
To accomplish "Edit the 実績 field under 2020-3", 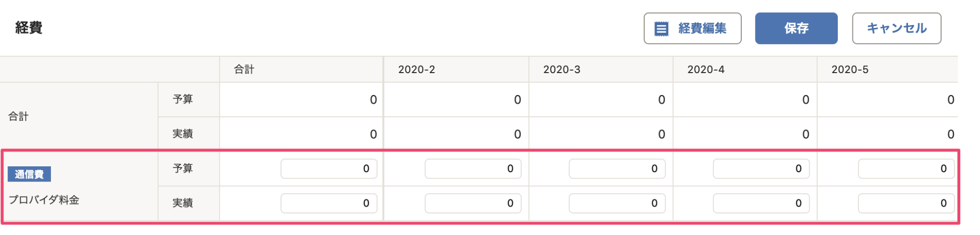I will point(617,203).
